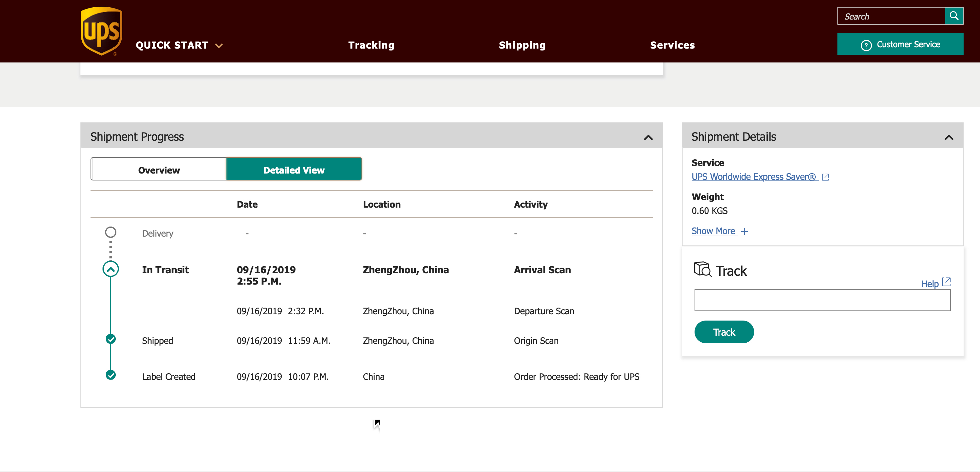Click China location in Label Created row

[x=373, y=376]
